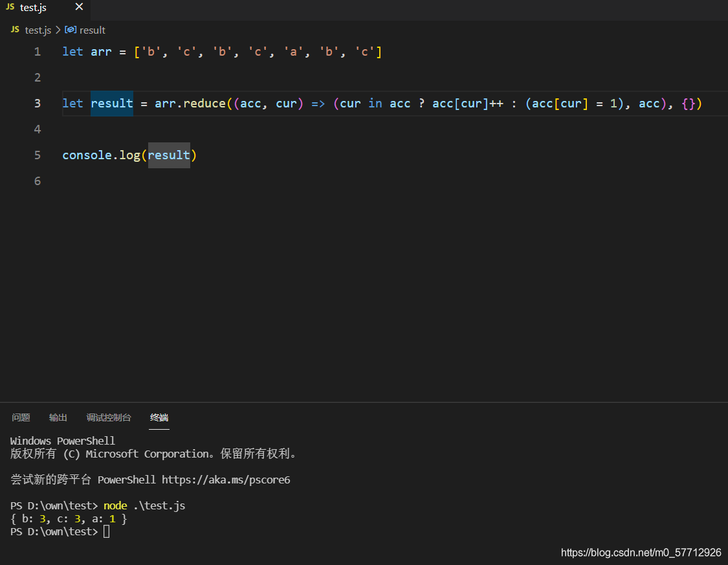Switch to the 输出 panel tab
728x565 pixels.
58,417
